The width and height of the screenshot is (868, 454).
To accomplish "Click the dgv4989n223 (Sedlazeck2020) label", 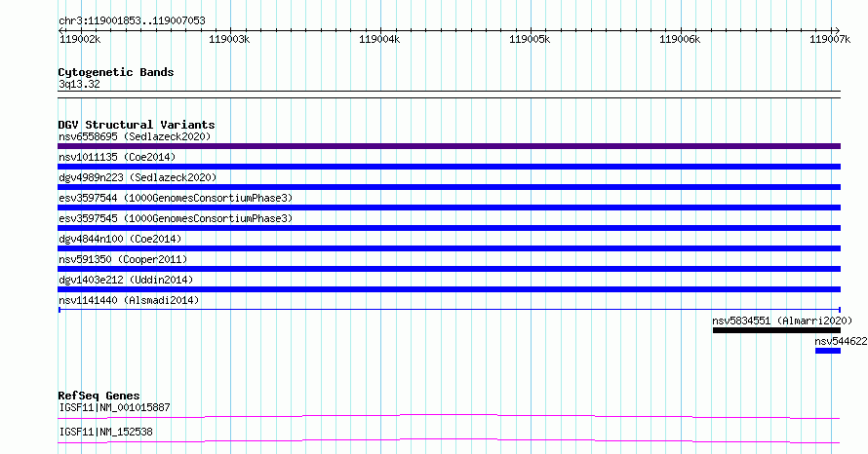I will (138, 177).
